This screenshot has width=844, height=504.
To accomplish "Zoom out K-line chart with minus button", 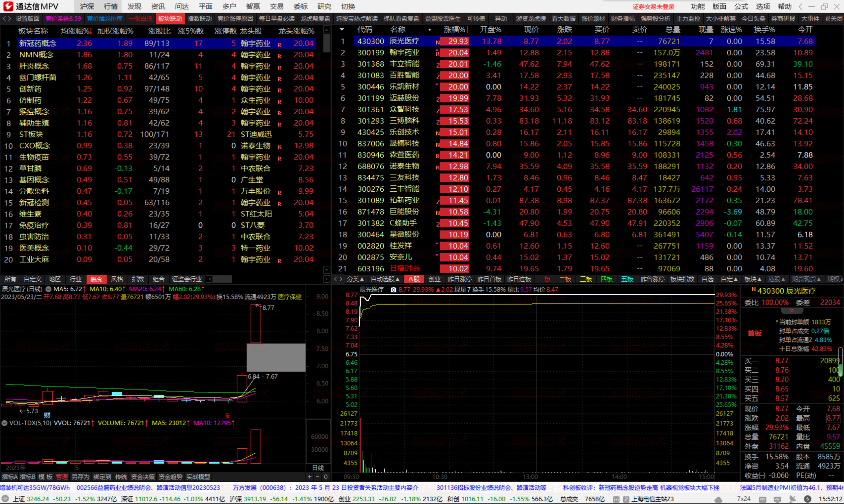I will pos(317,477).
